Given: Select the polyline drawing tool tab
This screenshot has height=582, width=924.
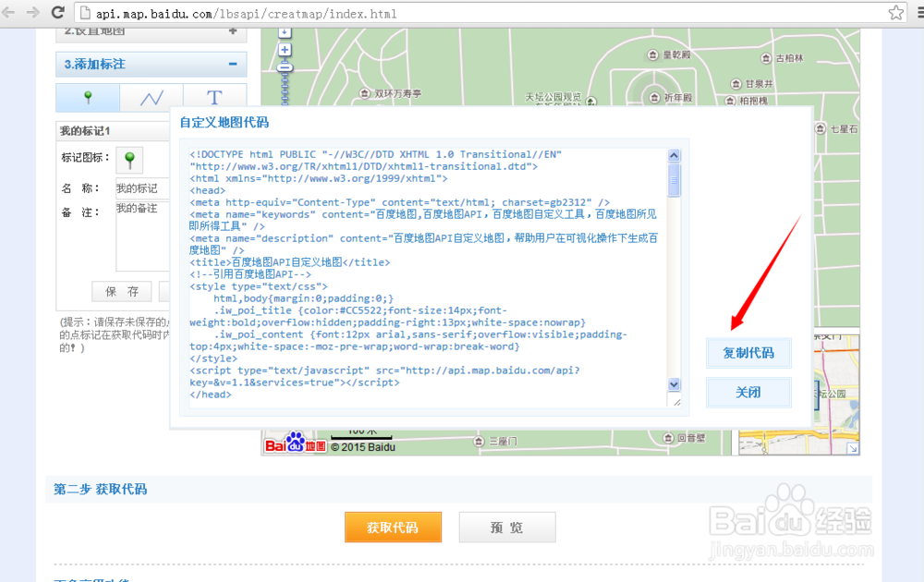Looking at the screenshot, I should (x=152, y=97).
